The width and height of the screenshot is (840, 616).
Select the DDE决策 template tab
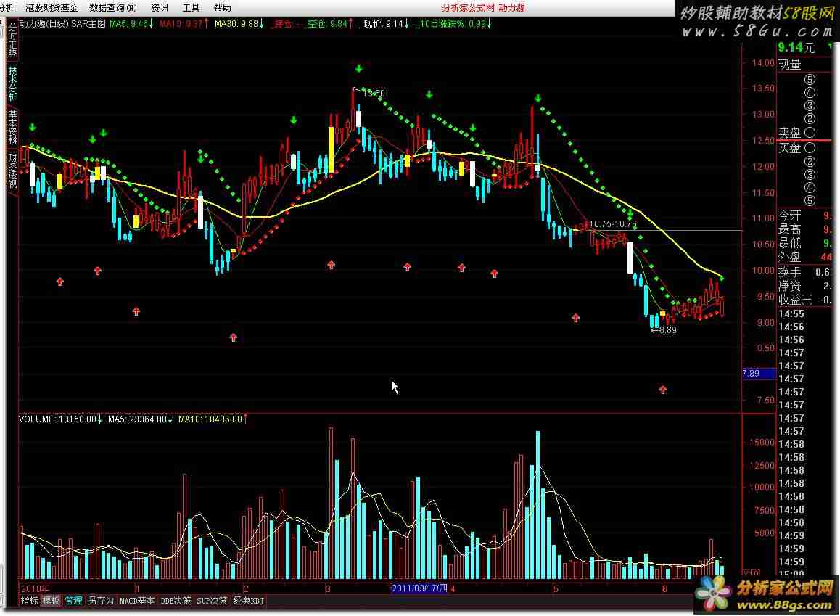pyautogui.click(x=176, y=601)
